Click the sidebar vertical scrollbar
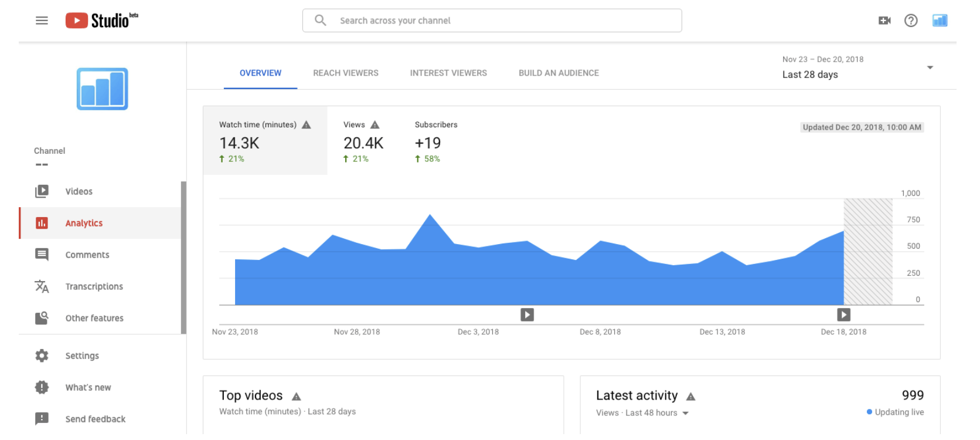Viewport: 980px width, 440px height. 183,258
